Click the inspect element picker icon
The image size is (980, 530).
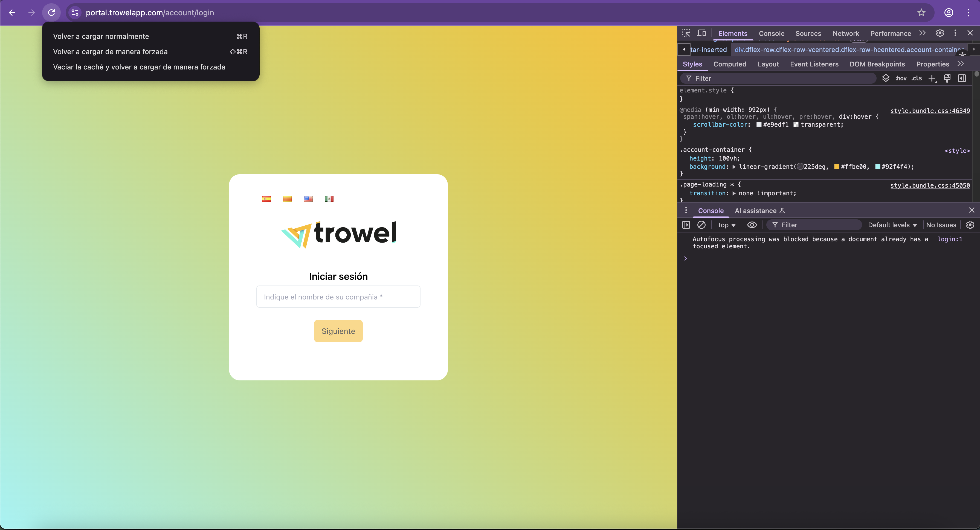click(x=686, y=33)
